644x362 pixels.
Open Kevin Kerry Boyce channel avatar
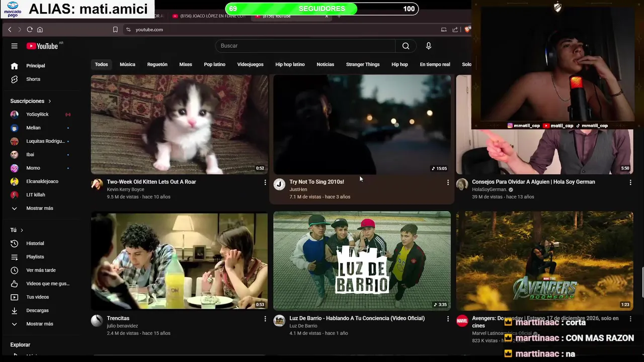click(97, 185)
